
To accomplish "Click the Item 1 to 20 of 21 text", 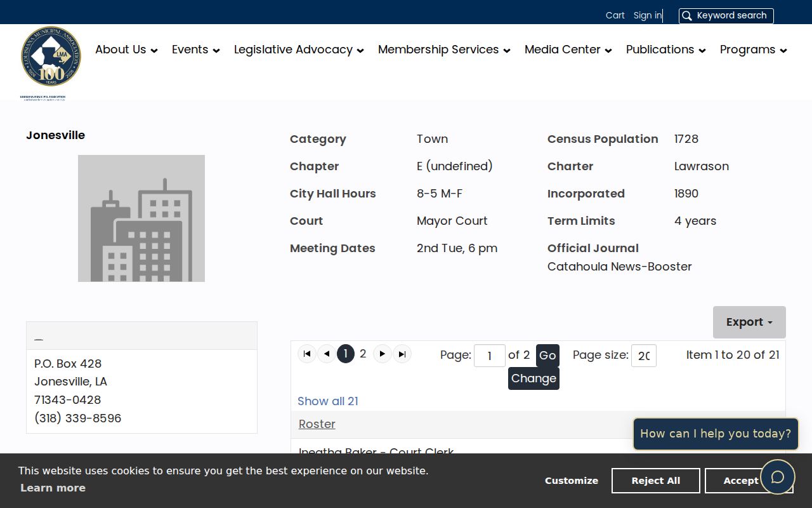I will pyautogui.click(x=733, y=355).
